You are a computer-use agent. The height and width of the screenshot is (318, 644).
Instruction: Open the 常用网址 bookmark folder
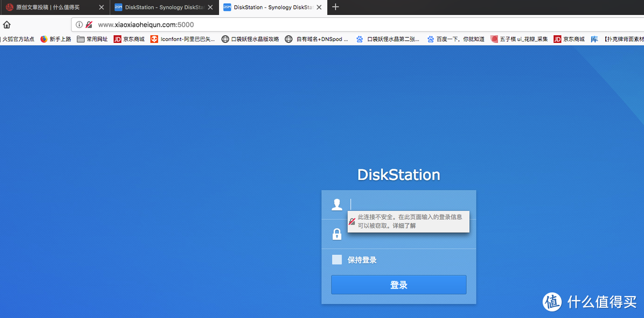point(92,39)
